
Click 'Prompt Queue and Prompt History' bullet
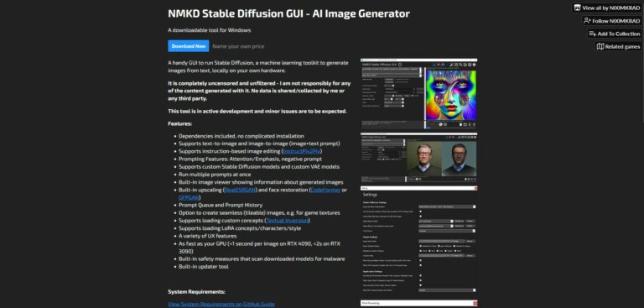[221, 206]
